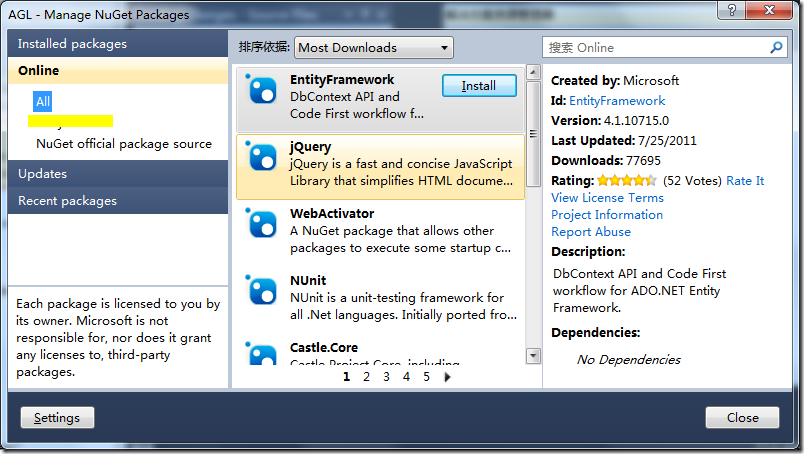Select page 1 of results

coord(346,377)
